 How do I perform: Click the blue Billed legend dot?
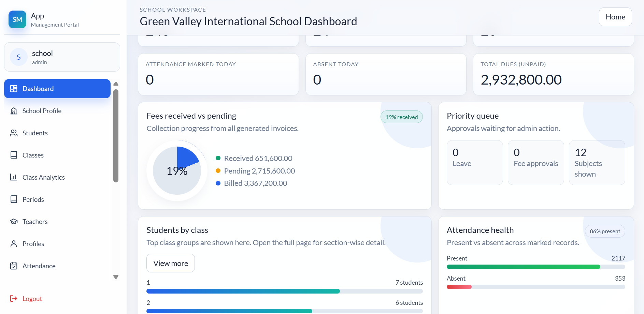(x=218, y=183)
